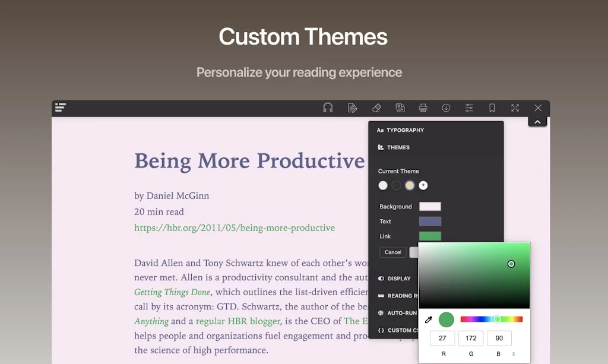Activate the read-aloud headphones tool
The image size is (608, 364).
pyautogui.click(x=327, y=107)
